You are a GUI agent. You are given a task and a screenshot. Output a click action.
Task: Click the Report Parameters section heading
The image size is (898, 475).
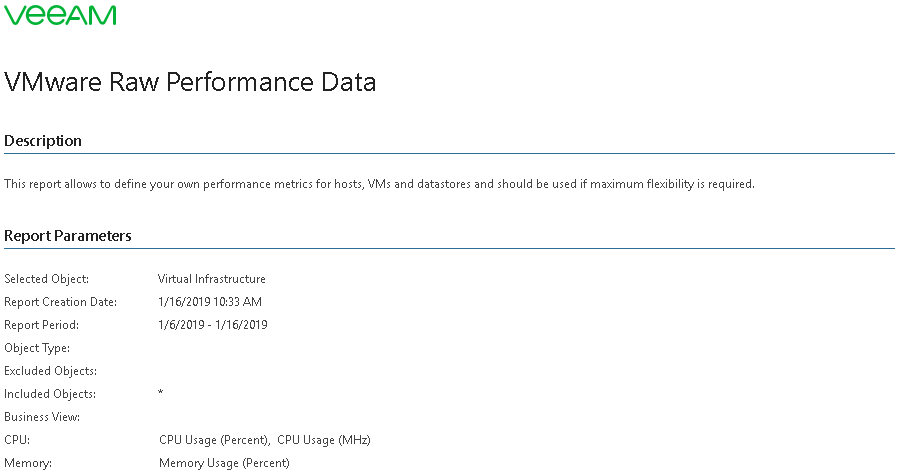click(x=68, y=236)
